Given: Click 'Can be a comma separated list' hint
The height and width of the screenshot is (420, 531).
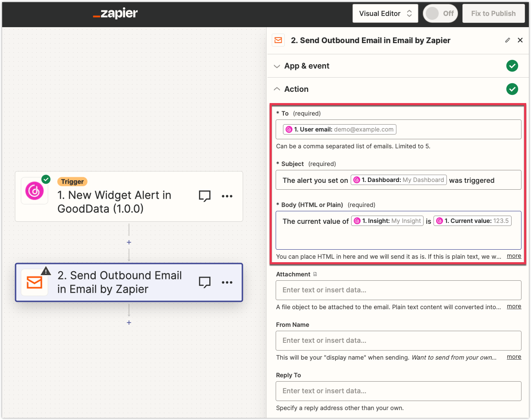Looking at the screenshot, I should (x=353, y=146).
